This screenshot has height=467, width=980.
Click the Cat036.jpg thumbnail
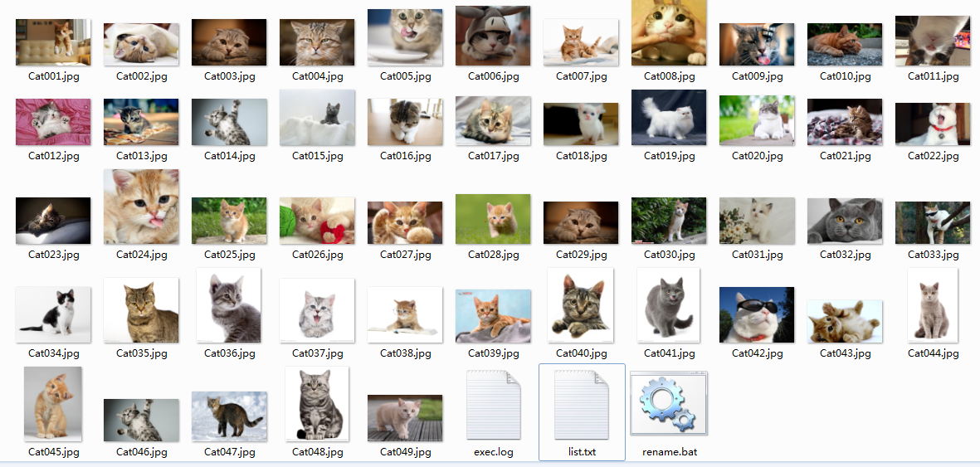click(229, 305)
